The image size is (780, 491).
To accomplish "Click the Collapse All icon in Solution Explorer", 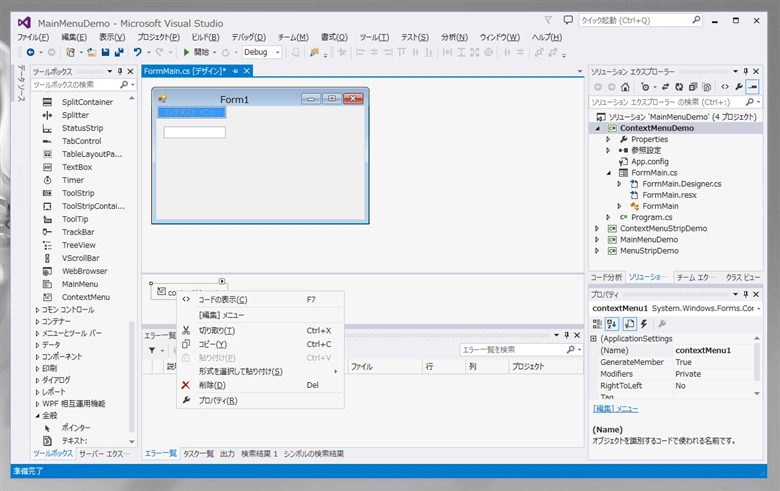I will [x=693, y=87].
